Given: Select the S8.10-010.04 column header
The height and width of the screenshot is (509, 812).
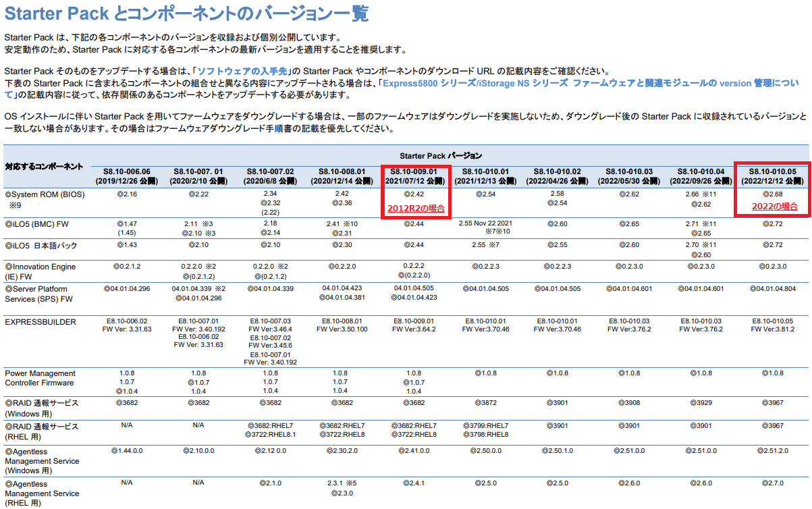Looking at the screenshot, I should click(x=701, y=176).
